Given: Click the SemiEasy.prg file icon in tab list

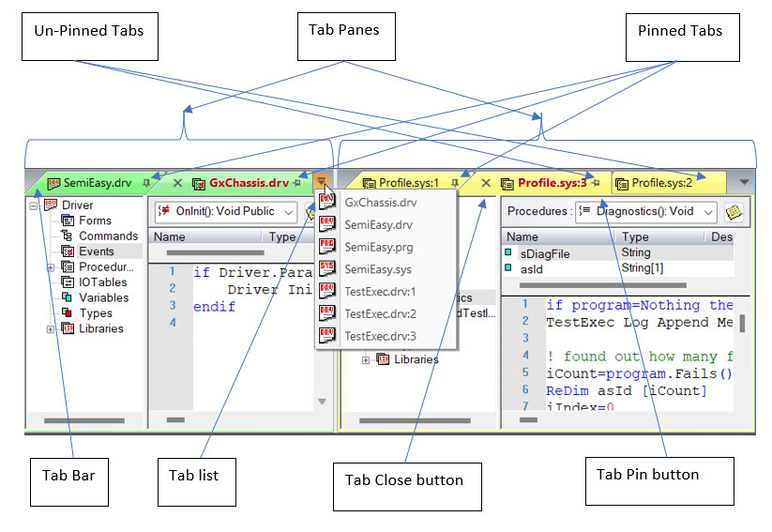Looking at the screenshot, I should click(327, 248).
